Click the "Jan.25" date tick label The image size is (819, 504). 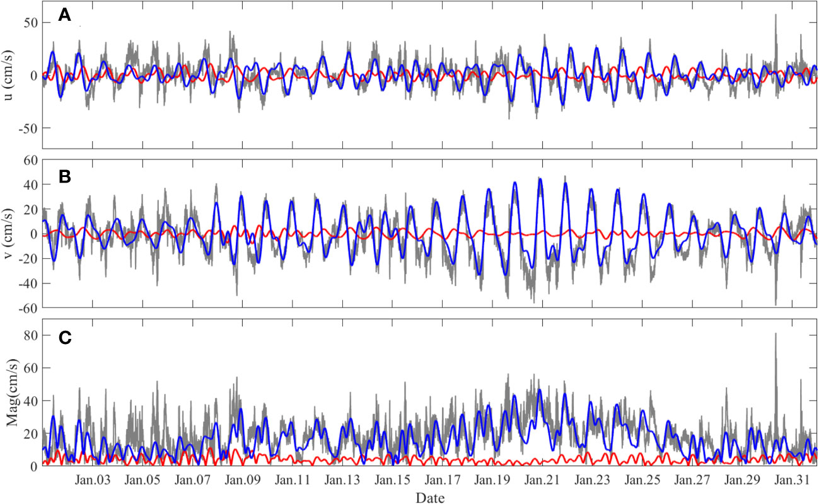[643, 480]
